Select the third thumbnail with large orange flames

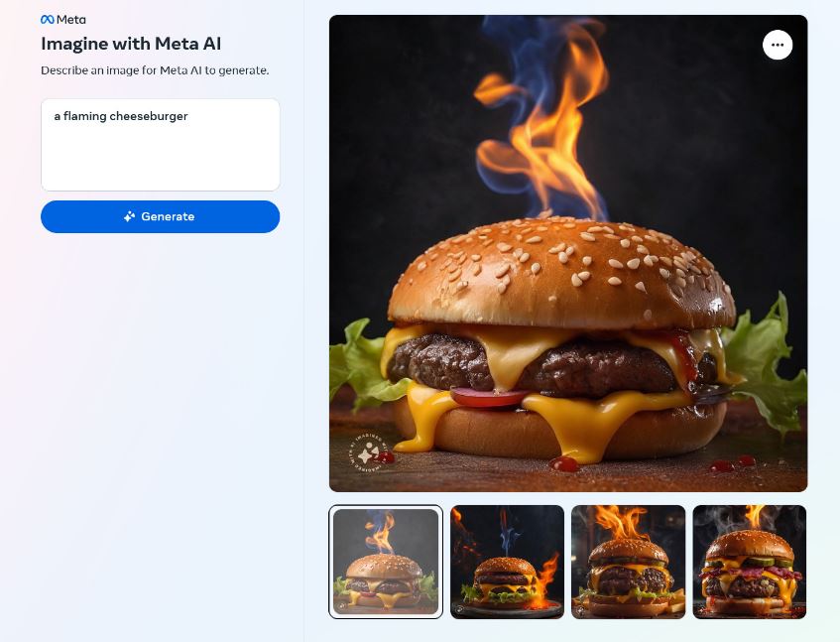[628, 562]
